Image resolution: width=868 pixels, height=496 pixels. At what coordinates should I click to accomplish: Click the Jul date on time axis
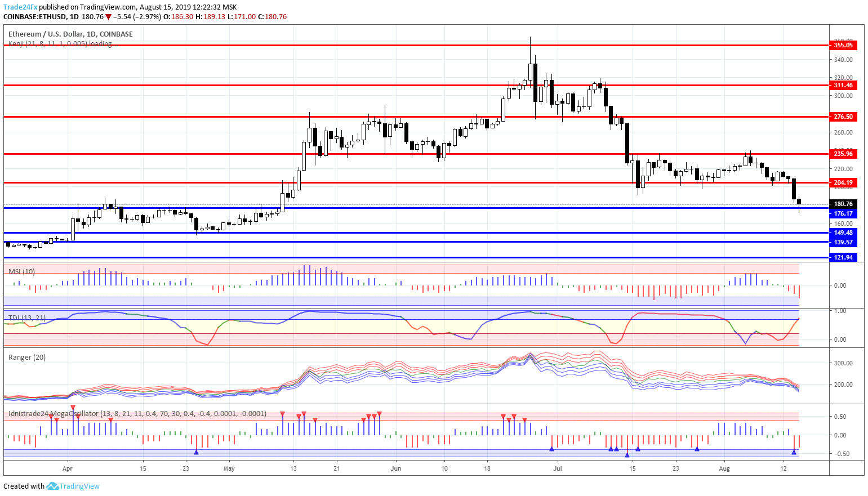coord(558,468)
